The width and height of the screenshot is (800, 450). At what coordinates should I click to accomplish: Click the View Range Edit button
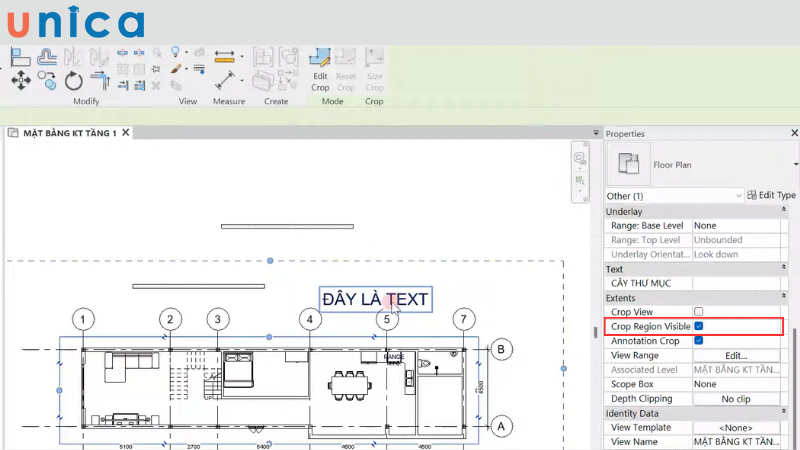(x=736, y=355)
